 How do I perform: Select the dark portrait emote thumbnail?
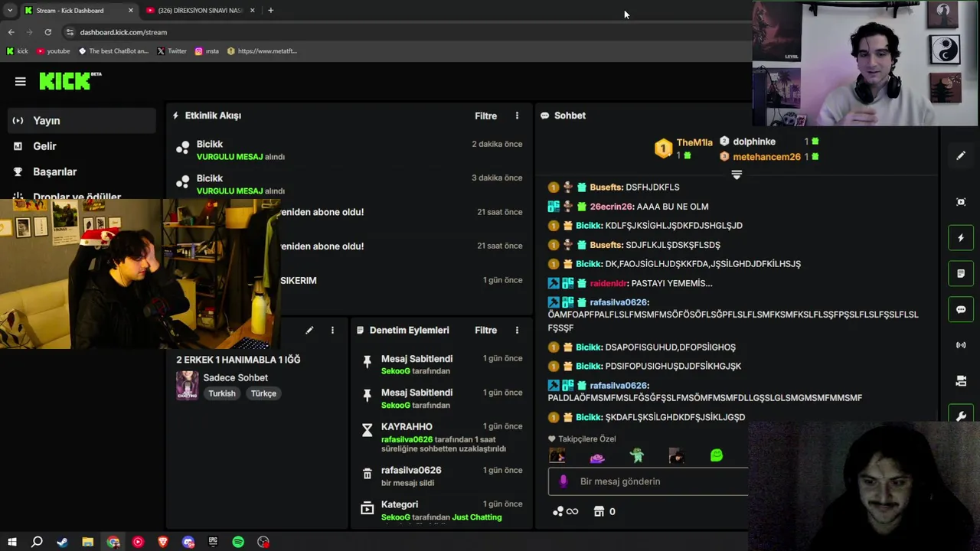point(676,456)
